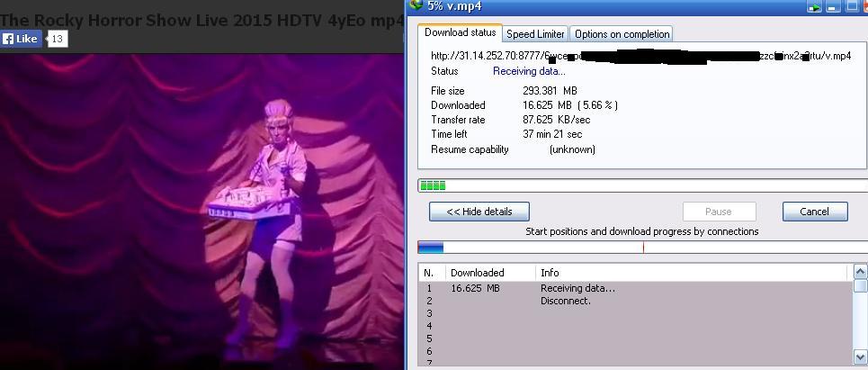Viewport: 868px width, 370px height.
Task: Click the like count 13 bubble
Action: point(57,39)
